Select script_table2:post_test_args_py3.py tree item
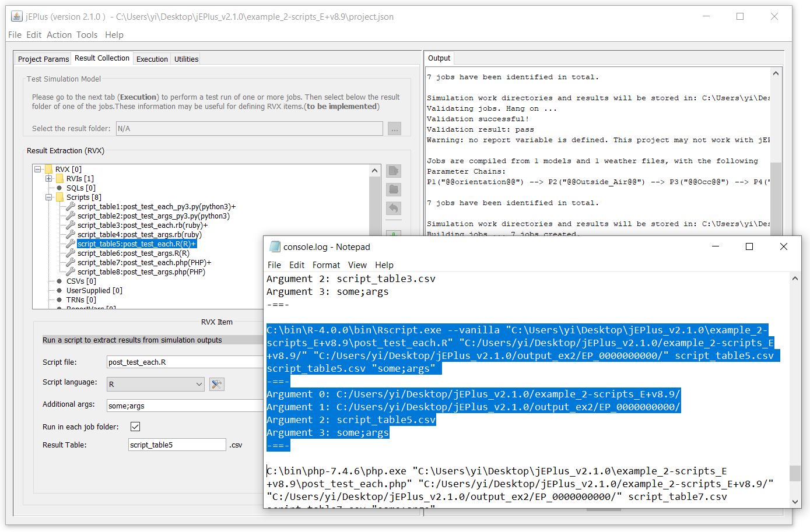The image size is (810, 532). [x=153, y=216]
